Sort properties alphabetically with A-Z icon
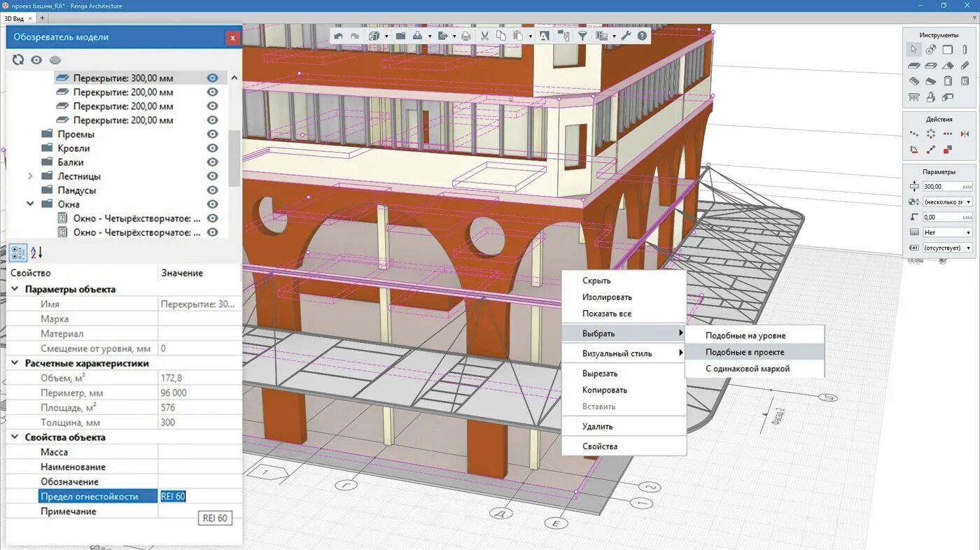980x550 pixels. point(36,253)
